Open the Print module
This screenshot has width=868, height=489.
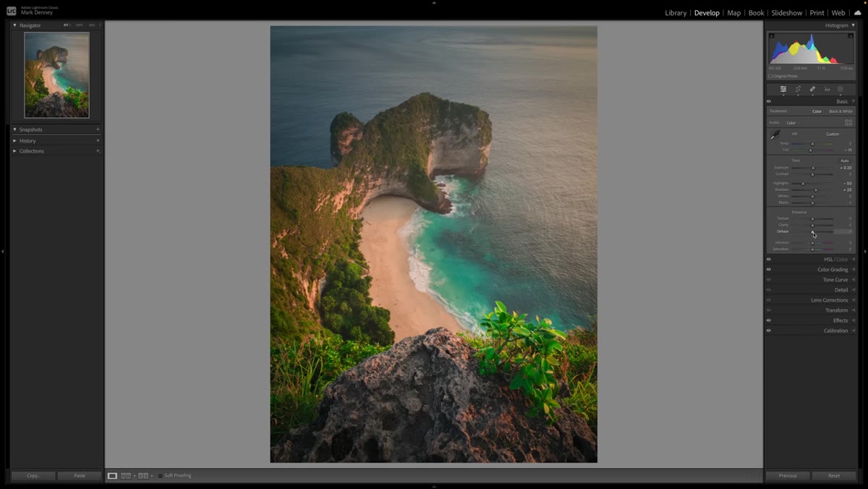817,13
